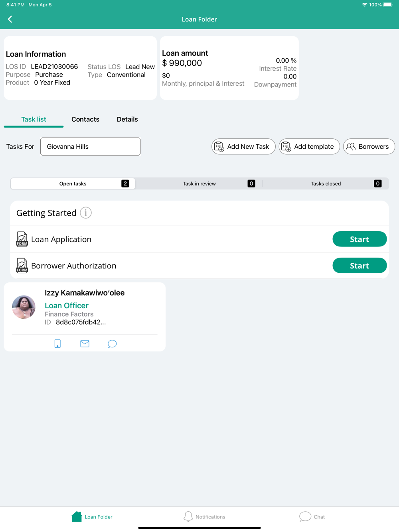Screen dimensions: 399x532
Task: Click Add New Task button
Action: pyautogui.click(x=243, y=146)
